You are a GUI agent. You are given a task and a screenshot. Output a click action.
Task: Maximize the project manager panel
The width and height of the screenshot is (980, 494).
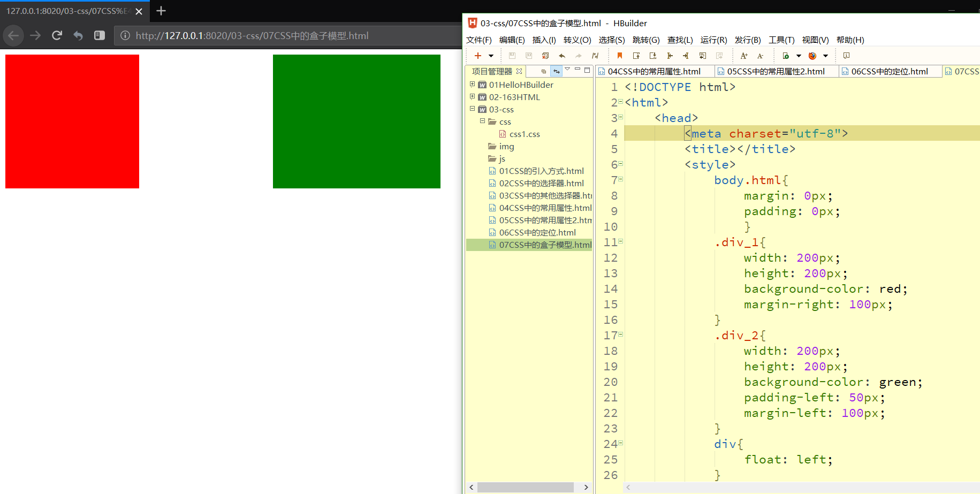[587, 70]
